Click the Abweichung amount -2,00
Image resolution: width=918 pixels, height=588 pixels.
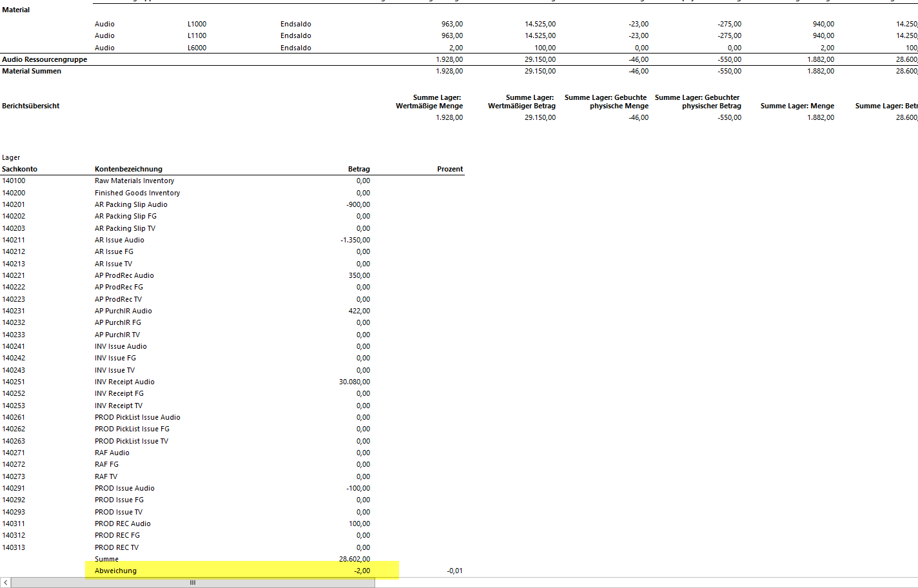pyautogui.click(x=362, y=571)
